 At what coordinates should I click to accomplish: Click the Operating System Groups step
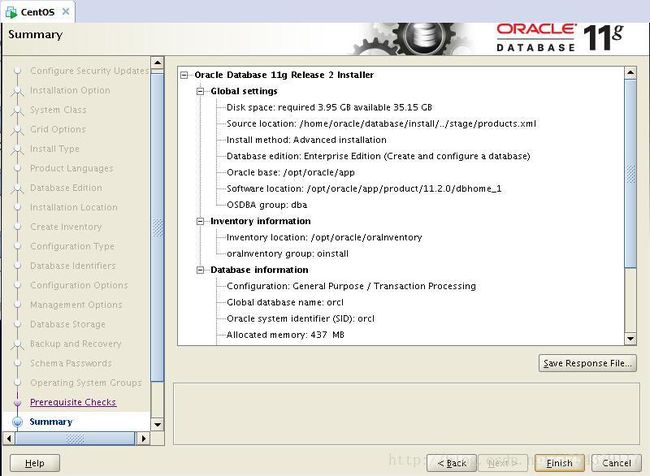(x=86, y=383)
